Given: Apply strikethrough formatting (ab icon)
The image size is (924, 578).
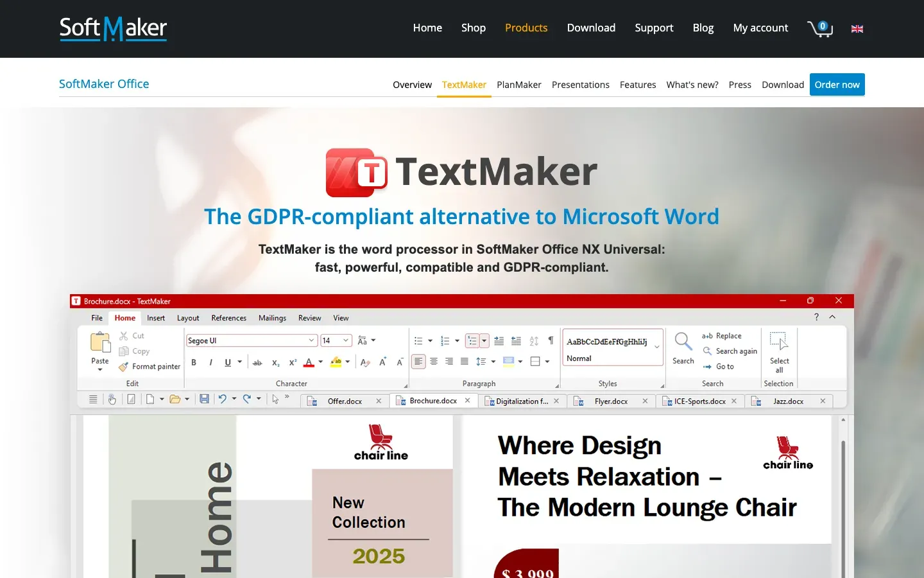Looking at the screenshot, I should (x=257, y=362).
